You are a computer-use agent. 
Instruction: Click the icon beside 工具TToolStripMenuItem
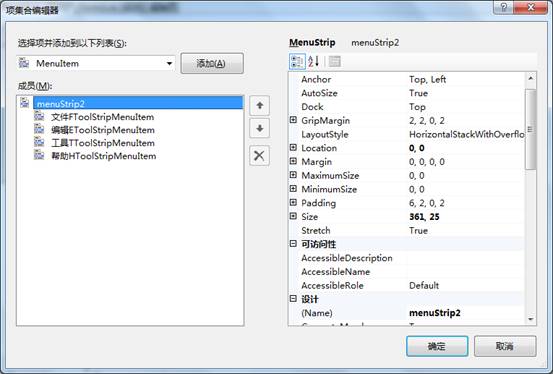tap(39, 142)
